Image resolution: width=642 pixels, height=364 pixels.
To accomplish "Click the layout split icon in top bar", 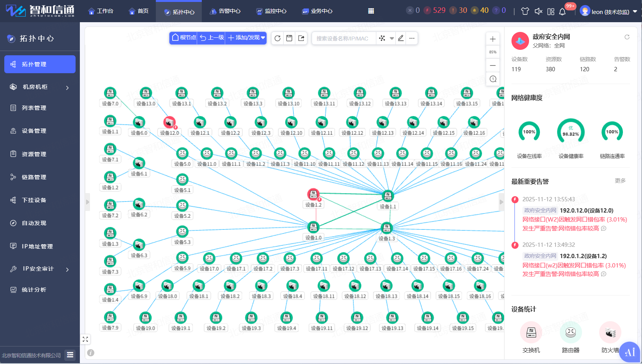I will coord(551,11).
